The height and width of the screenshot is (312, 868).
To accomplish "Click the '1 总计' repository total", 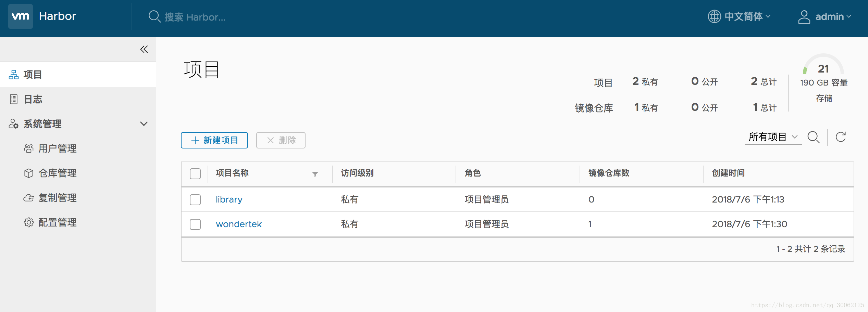I will (765, 108).
